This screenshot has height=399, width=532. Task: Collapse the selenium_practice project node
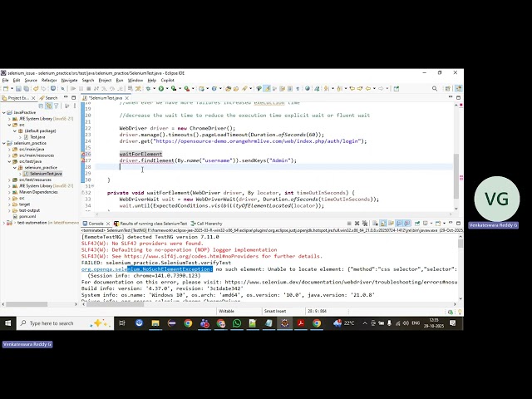(4, 143)
